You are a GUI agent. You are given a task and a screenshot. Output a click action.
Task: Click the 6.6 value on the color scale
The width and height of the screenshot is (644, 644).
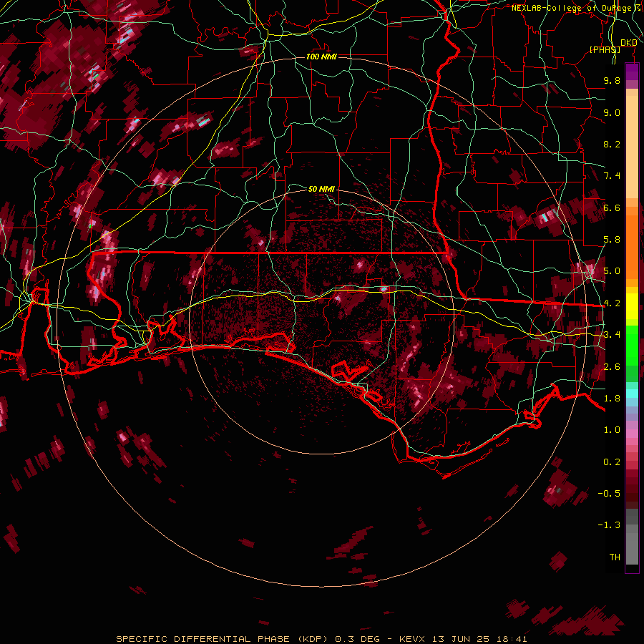tap(612, 208)
